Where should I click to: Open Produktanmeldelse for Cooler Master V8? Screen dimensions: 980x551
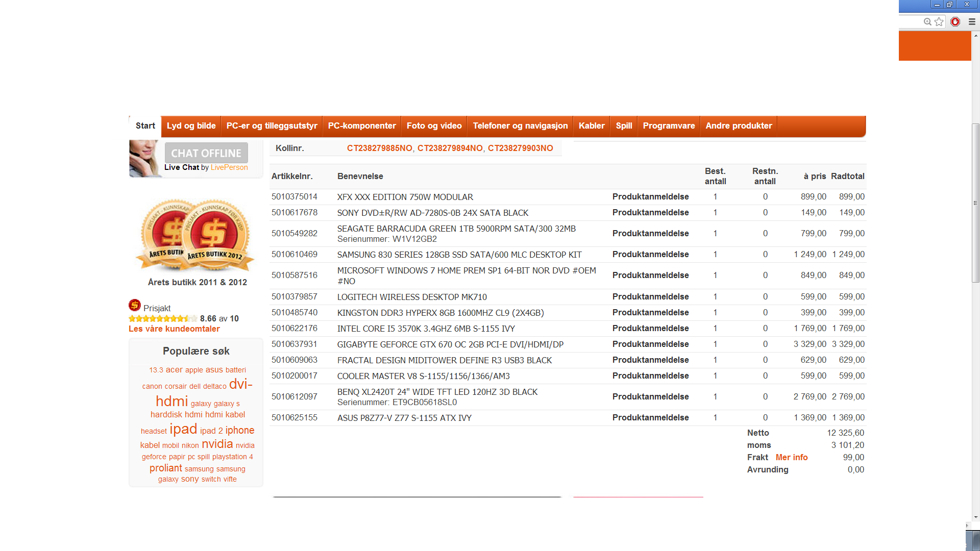coord(651,376)
